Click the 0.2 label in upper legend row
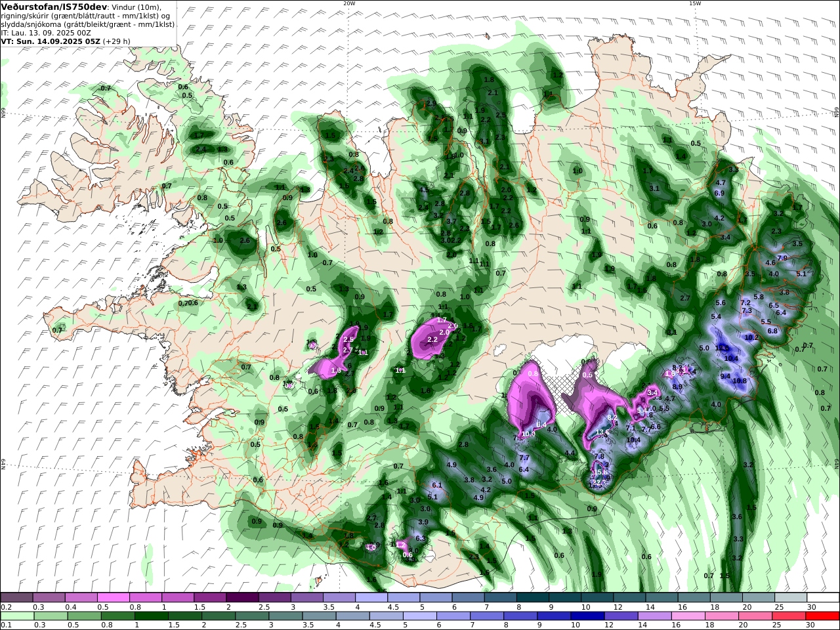Image resolution: width=840 pixels, height=630 pixels. (5, 607)
